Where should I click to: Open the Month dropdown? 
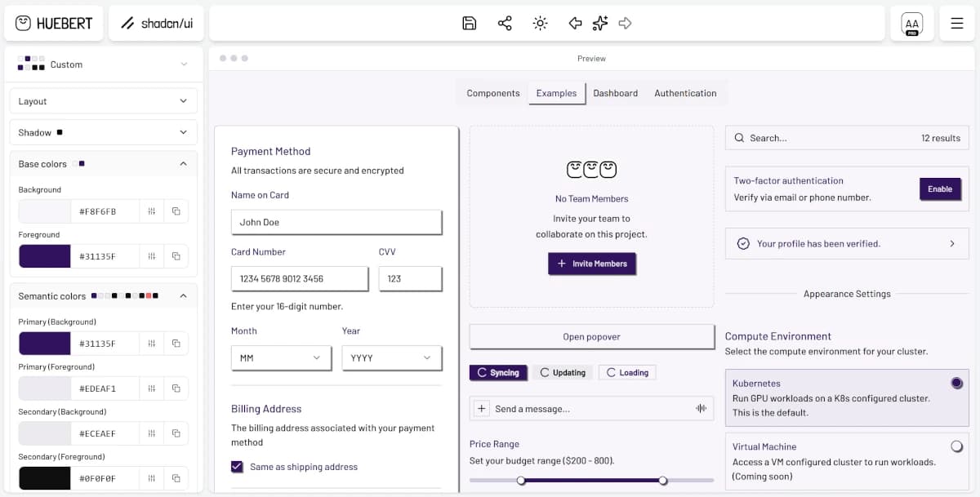(x=281, y=357)
